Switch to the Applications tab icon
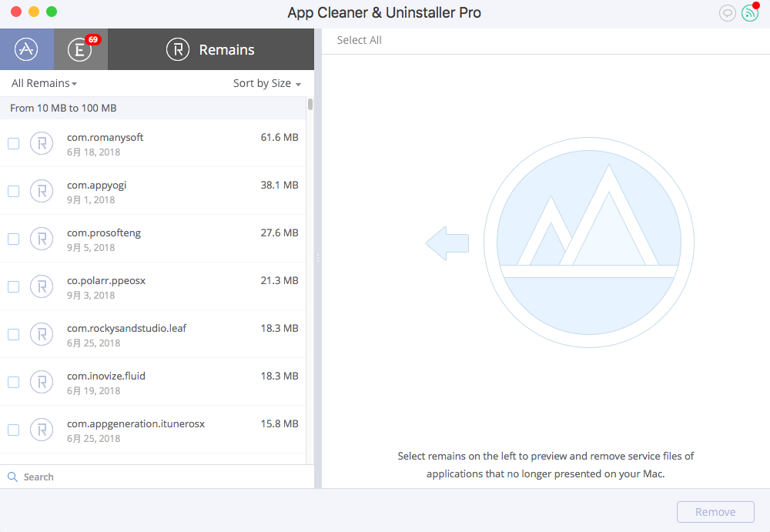This screenshot has width=770, height=532. click(26, 49)
